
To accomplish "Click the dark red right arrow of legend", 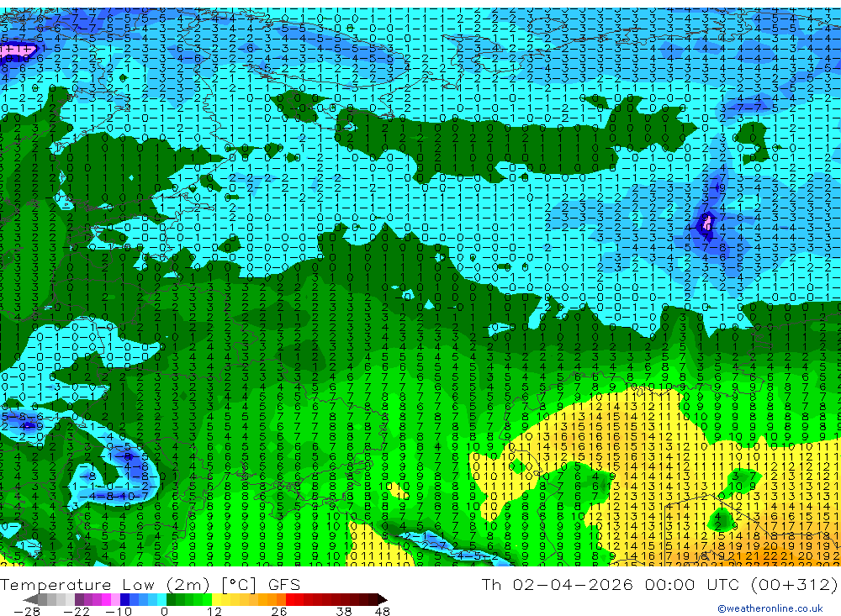I will (x=383, y=599).
